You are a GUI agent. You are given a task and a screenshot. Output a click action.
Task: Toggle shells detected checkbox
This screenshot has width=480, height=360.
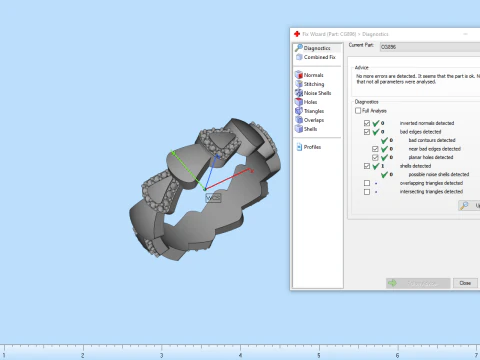pos(367,166)
